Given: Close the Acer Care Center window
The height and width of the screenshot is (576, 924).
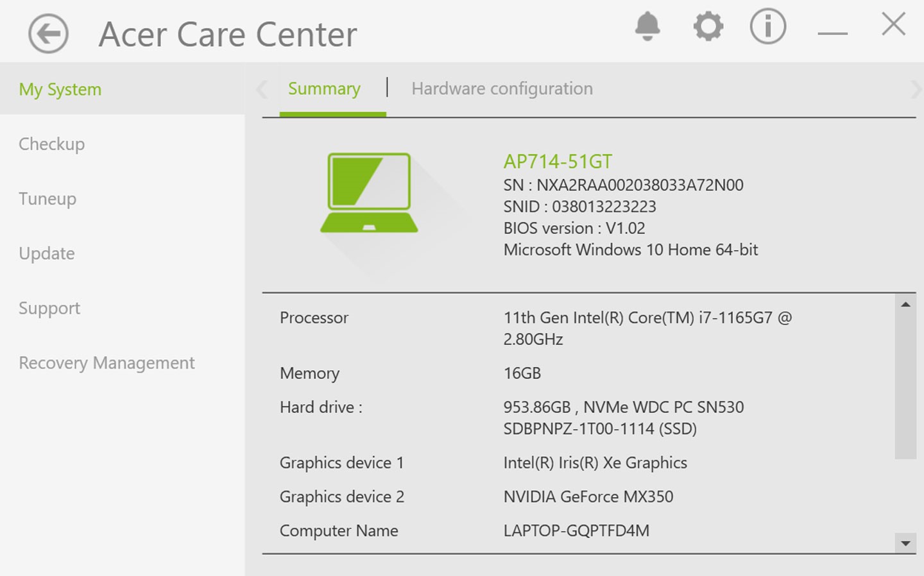Looking at the screenshot, I should [x=893, y=24].
